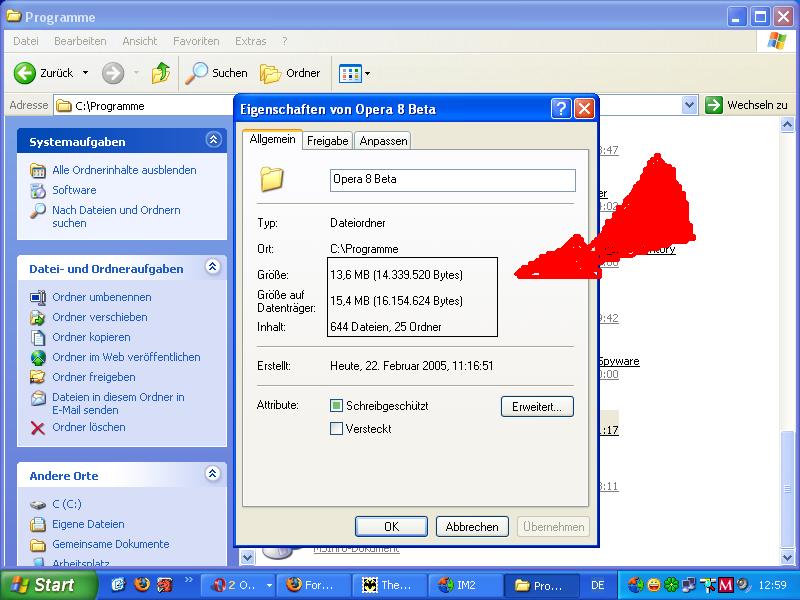Click the DE language indicator
This screenshot has width=800, height=600.
[598, 585]
